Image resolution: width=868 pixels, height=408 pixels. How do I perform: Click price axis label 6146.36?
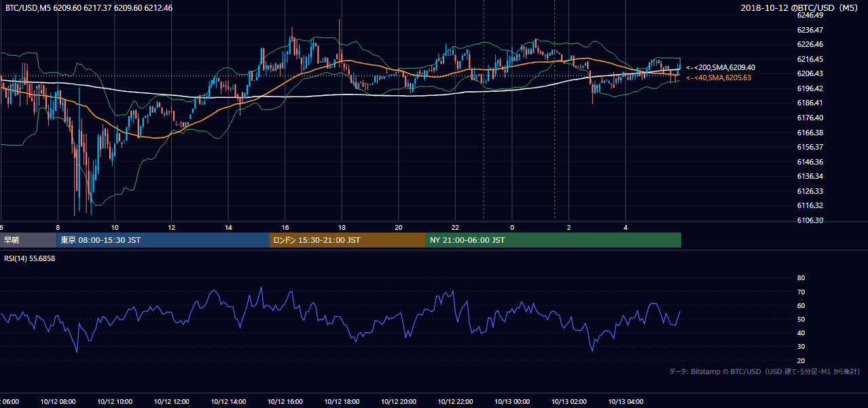click(810, 162)
